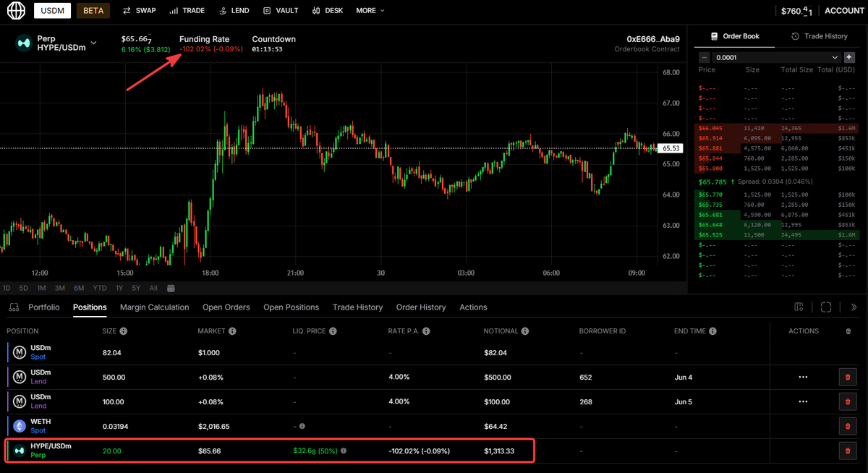Open the three-dot menu for the Jun 5 loan

point(803,401)
